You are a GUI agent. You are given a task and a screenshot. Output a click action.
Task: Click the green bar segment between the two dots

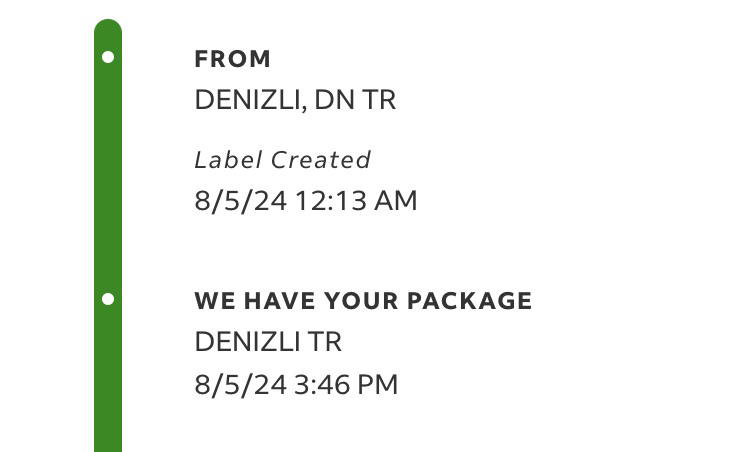pos(108,178)
